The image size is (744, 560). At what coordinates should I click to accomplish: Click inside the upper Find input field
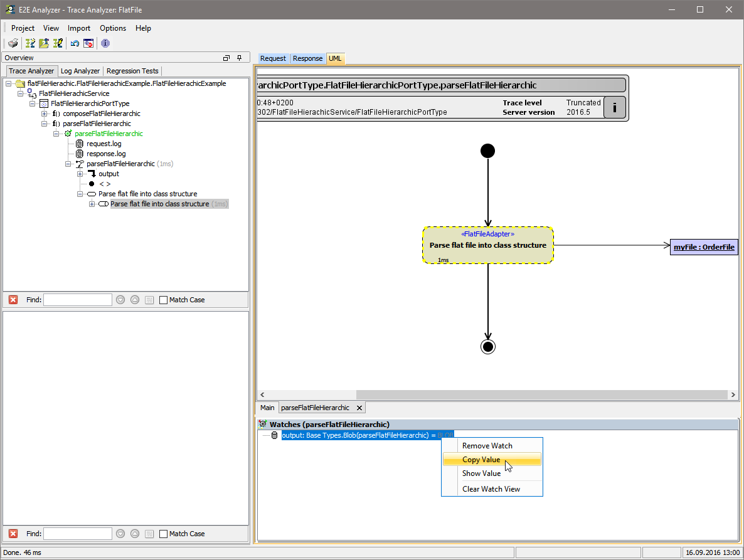pos(77,300)
